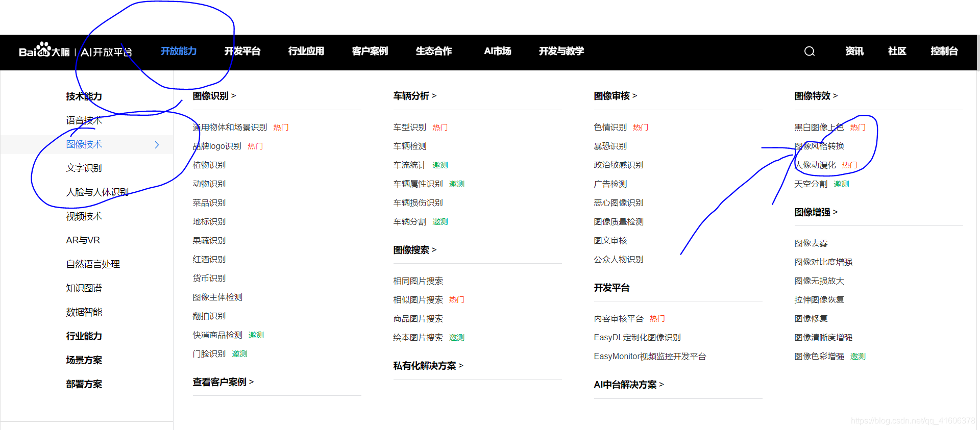Open the 开放能力 menu
Screen dimensions: 980x430
[x=179, y=51]
